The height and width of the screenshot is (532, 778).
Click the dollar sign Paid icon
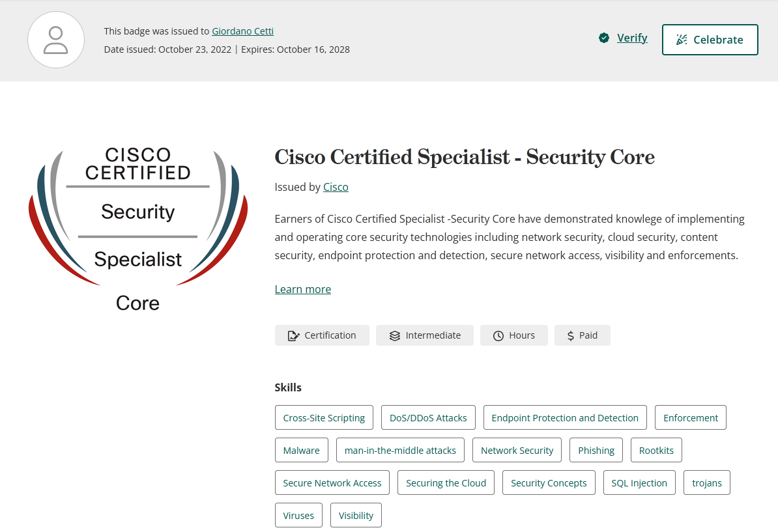pos(571,335)
